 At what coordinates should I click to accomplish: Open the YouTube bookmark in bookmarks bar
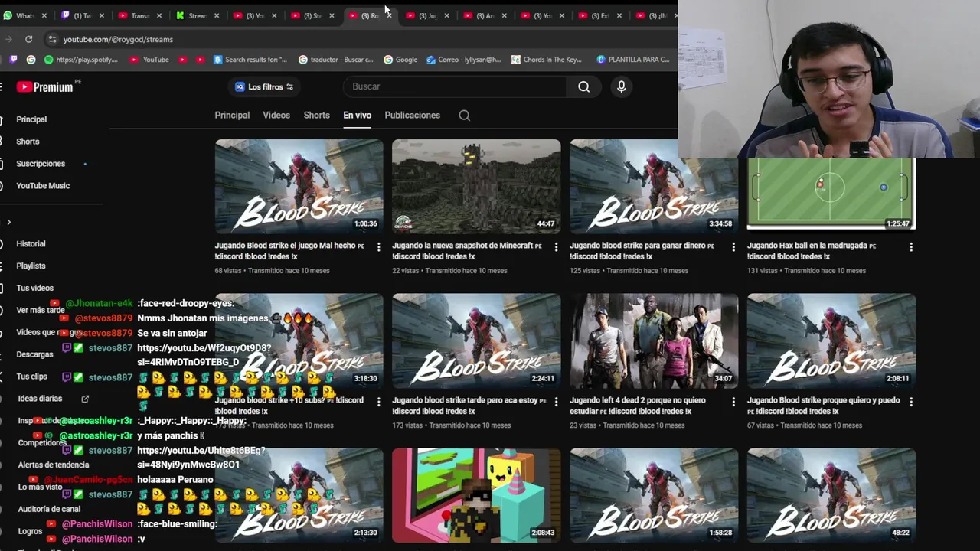pyautogui.click(x=149, y=59)
